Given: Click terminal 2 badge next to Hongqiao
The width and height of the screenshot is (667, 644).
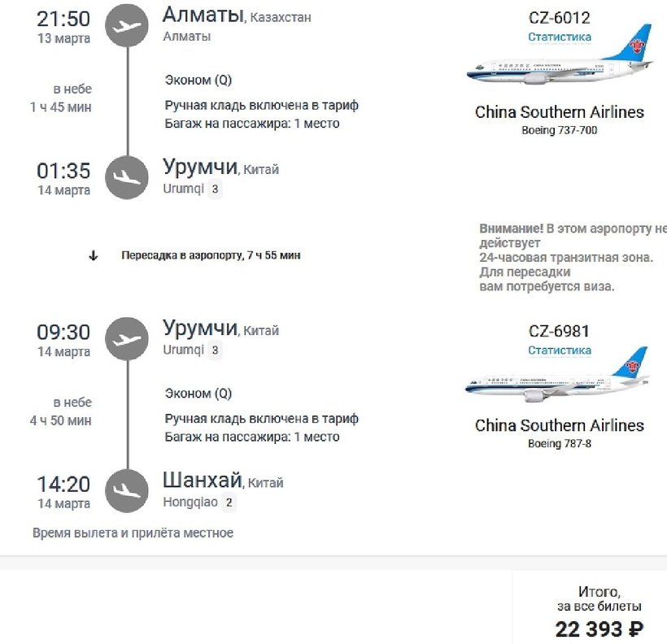Looking at the screenshot, I should (229, 503).
